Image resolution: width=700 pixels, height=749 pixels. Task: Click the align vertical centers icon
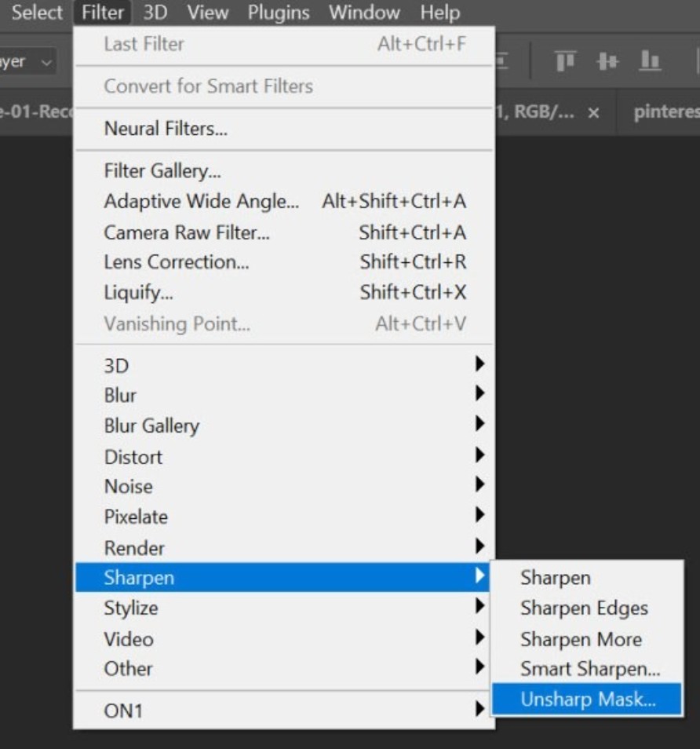coord(607,60)
